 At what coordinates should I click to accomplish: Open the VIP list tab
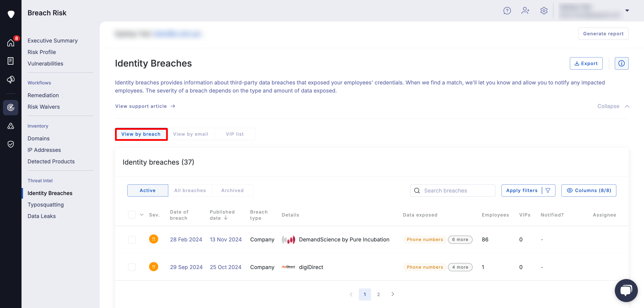pyautogui.click(x=234, y=134)
